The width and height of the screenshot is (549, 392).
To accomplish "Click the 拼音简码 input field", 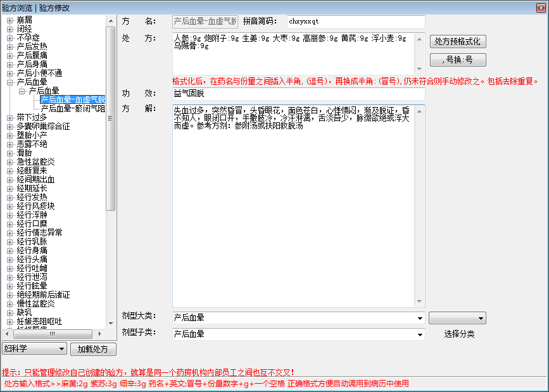I will [x=355, y=22].
